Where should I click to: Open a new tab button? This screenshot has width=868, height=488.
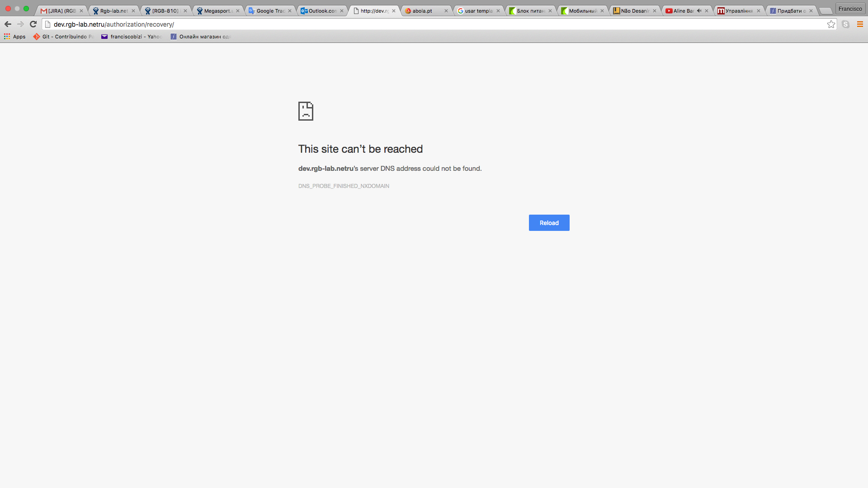826,11
